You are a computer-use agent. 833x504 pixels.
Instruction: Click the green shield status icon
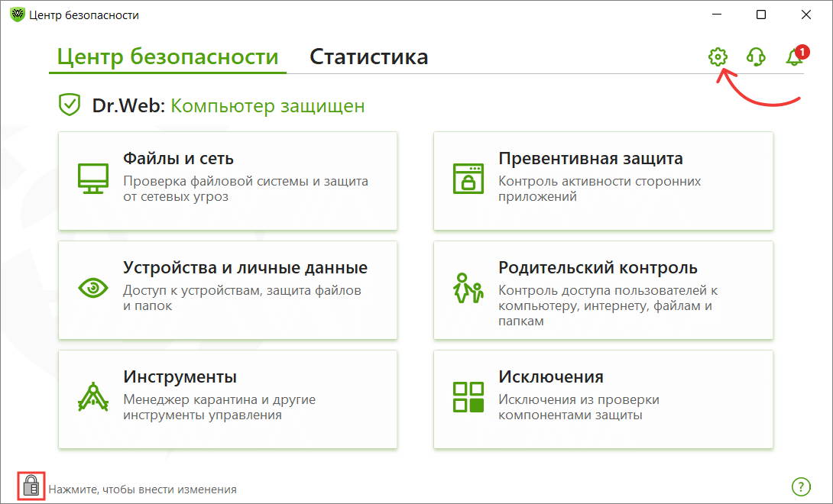pos(69,105)
